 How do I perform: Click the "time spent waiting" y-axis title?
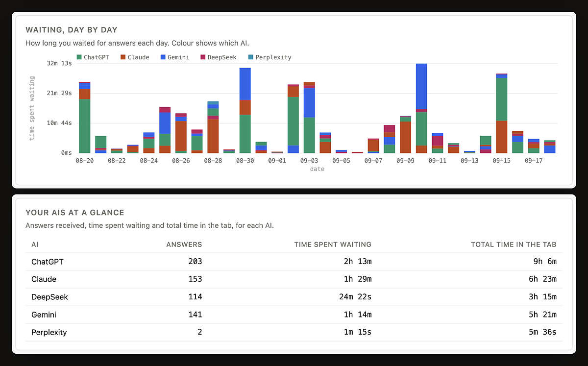32,108
